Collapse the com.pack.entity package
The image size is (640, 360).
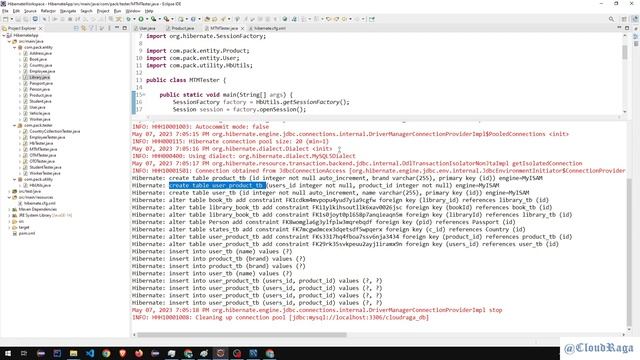click(15, 47)
